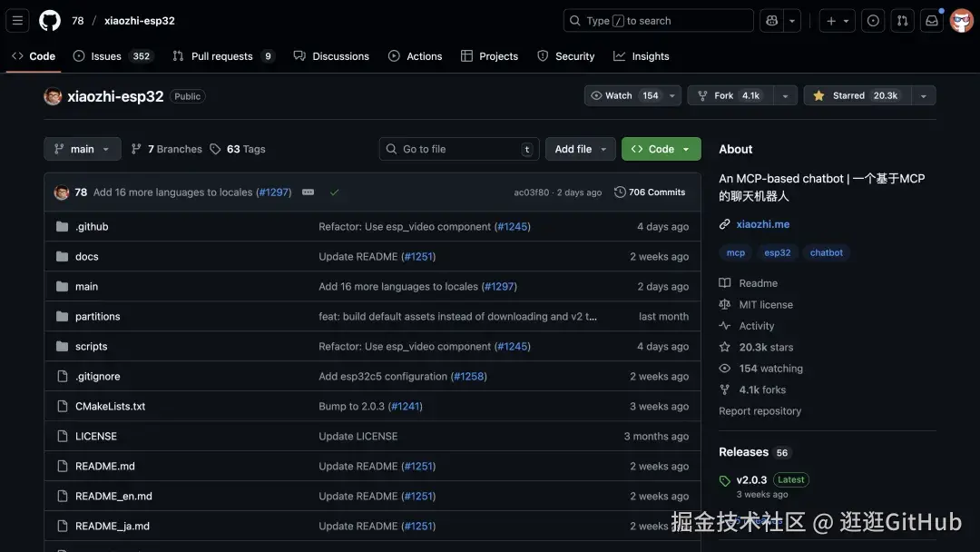The height and width of the screenshot is (552, 980).
Task: Click the MIT license scale icon
Action: click(724, 304)
